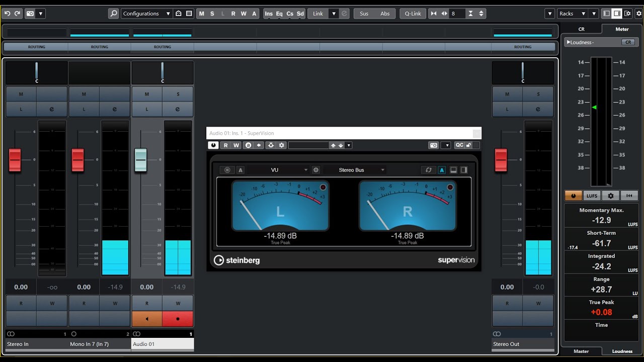Click the Stereo Out fader handle
Screen dimensions: 644x362
tap(501, 160)
